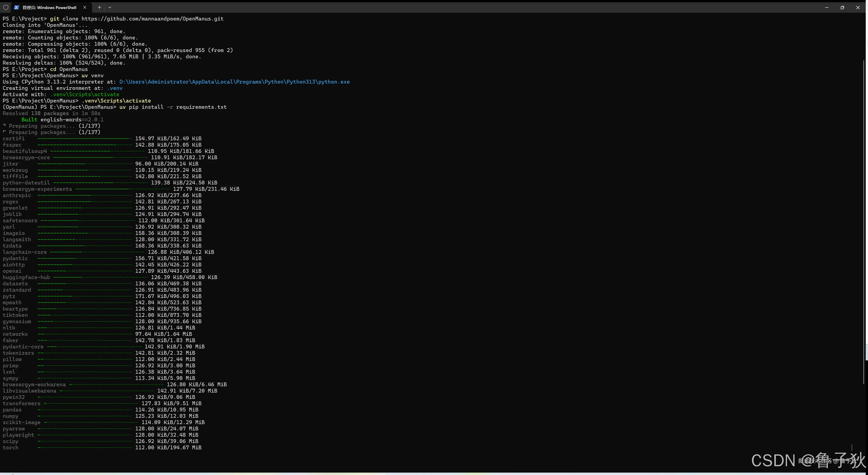Close the terminal window

858,7
